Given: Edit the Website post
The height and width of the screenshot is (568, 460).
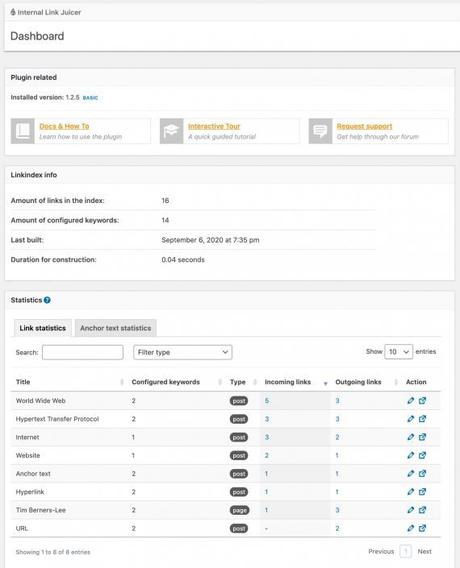Looking at the screenshot, I should pyautogui.click(x=410, y=455).
